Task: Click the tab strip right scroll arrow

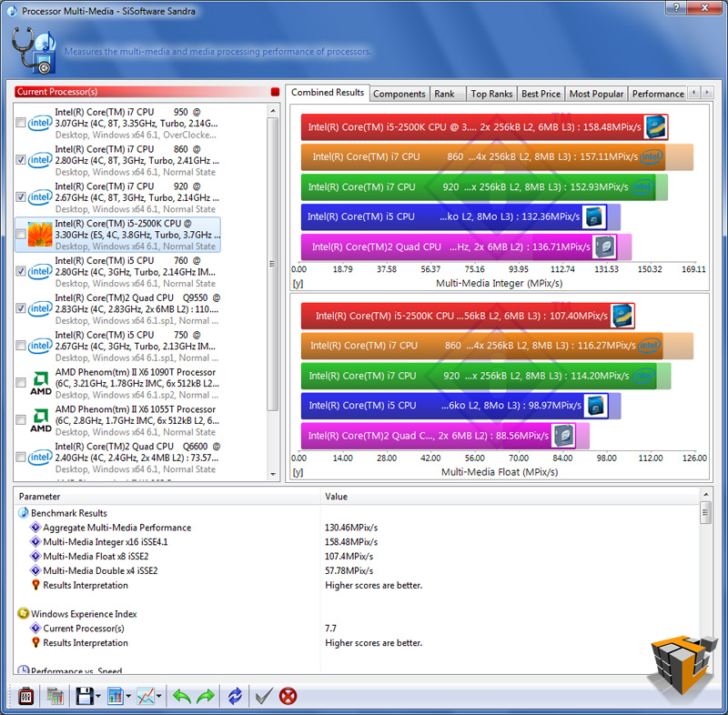Action: click(707, 93)
